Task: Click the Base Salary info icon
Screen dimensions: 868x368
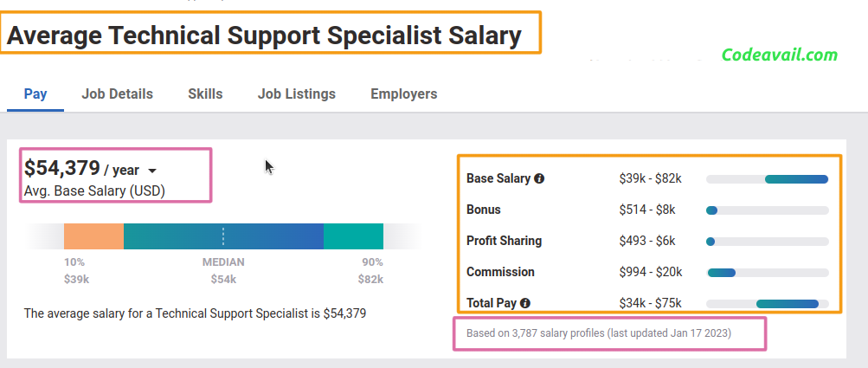Action: point(539,179)
